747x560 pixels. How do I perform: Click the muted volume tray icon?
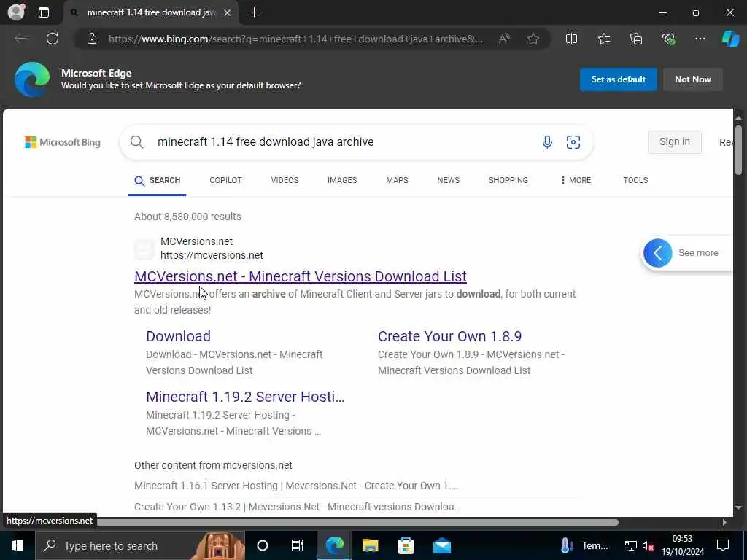click(x=648, y=545)
